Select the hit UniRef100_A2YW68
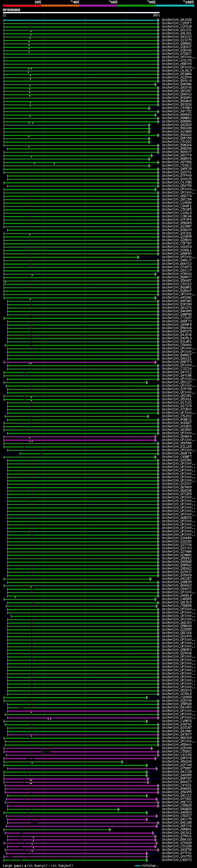The width and height of the screenshot is (197, 868). [177, 132]
